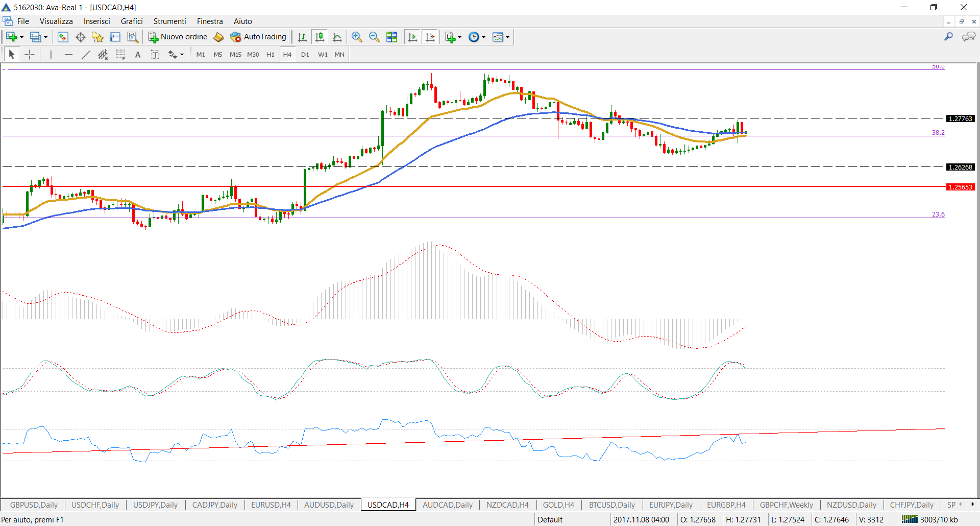Switch timeframe to M15
The width and height of the screenshot is (980, 526).
click(235, 54)
